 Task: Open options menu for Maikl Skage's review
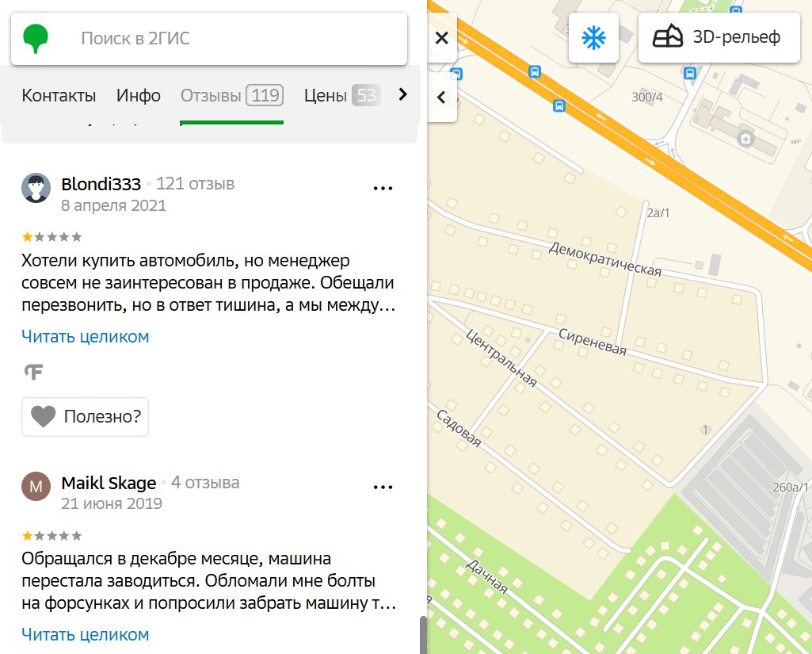pyautogui.click(x=383, y=487)
